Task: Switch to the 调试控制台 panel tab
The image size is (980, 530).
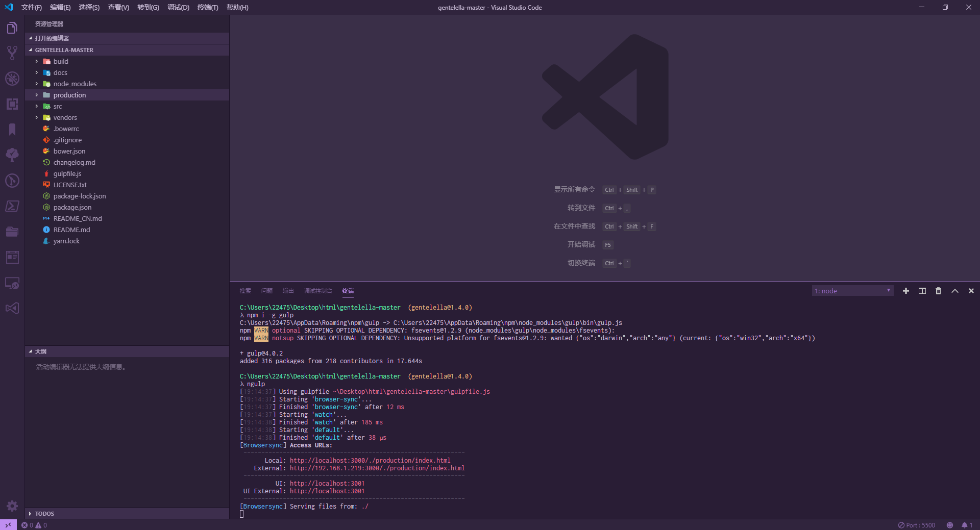Action: coord(318,291)
